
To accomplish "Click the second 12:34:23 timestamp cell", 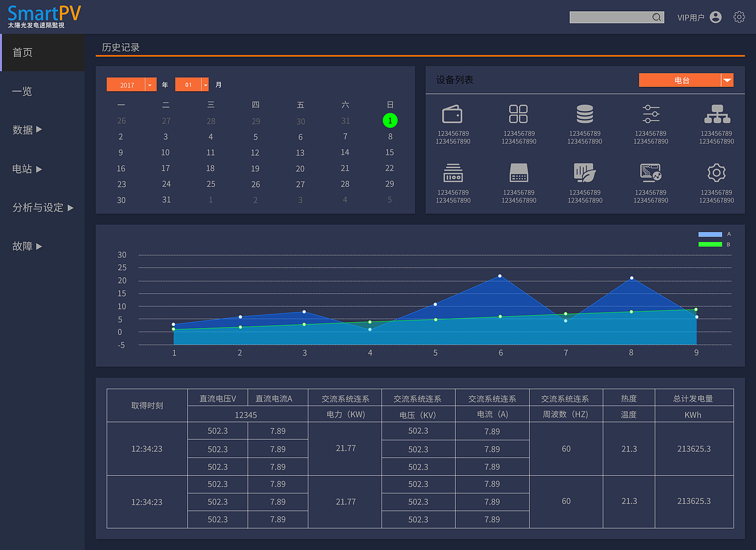I will coord(147,502).
